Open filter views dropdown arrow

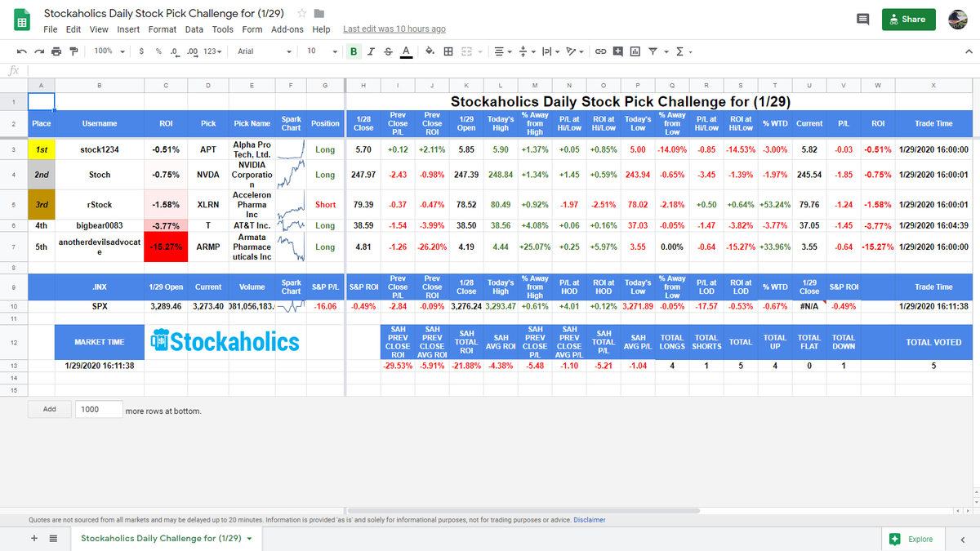coord(665,51)
